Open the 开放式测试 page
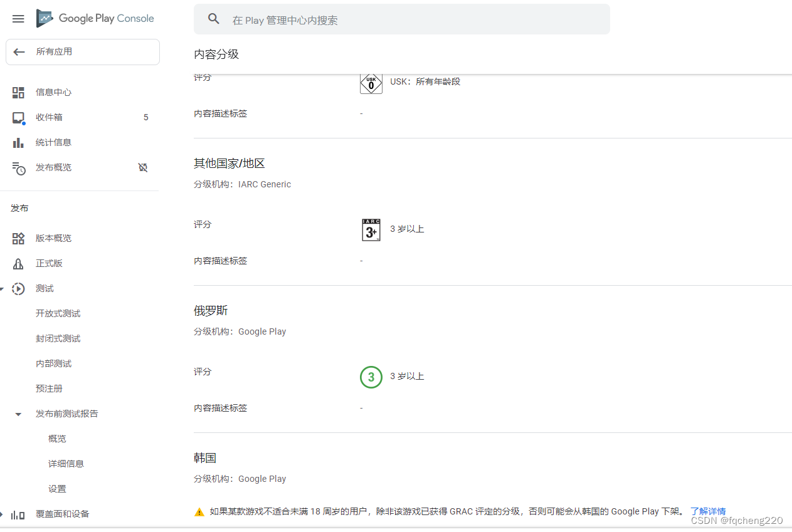This screenshot has width=792, height=532. point(58,314)
